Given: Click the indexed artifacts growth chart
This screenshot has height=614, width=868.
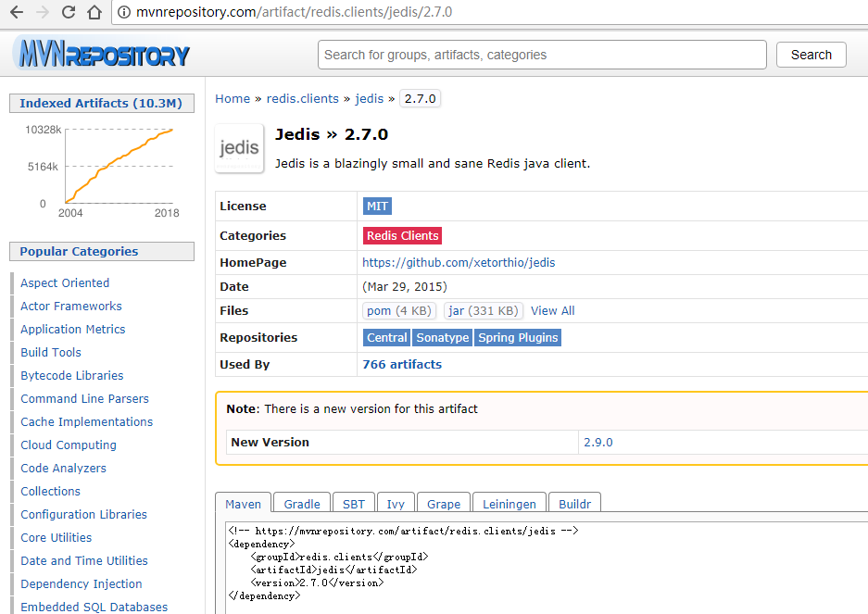Looking at the screenshot, I should 103,171.
